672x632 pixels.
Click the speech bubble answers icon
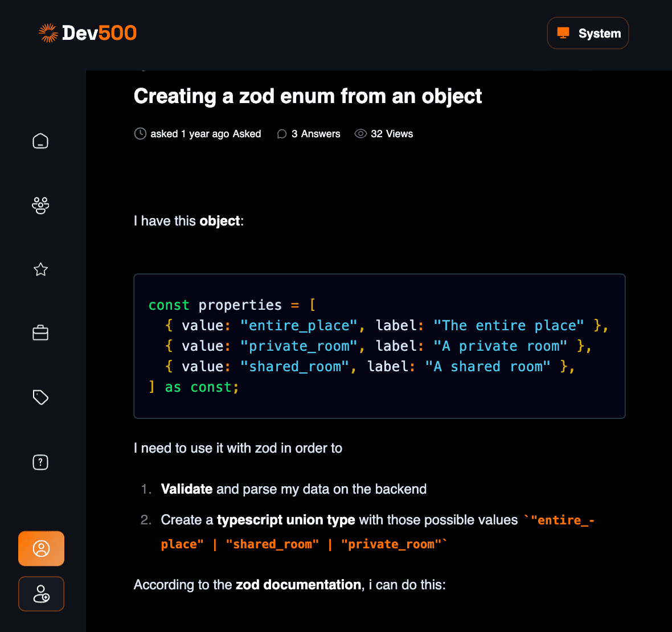tap(282, 133)
